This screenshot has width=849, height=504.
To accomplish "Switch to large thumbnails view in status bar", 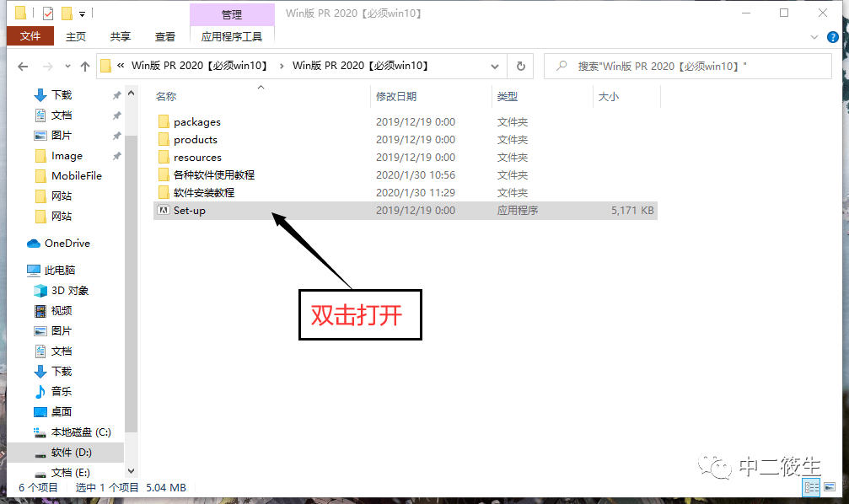I will coord(830,487).
